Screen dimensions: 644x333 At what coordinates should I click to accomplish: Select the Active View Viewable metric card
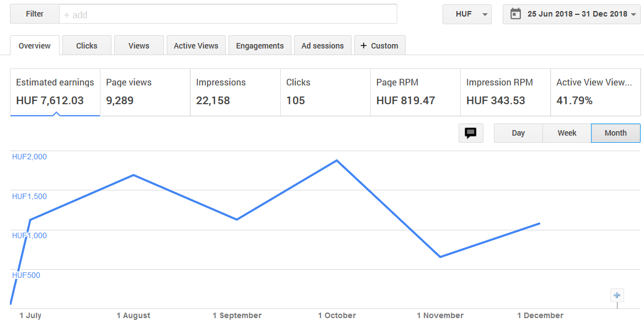[x=595, y=92]
